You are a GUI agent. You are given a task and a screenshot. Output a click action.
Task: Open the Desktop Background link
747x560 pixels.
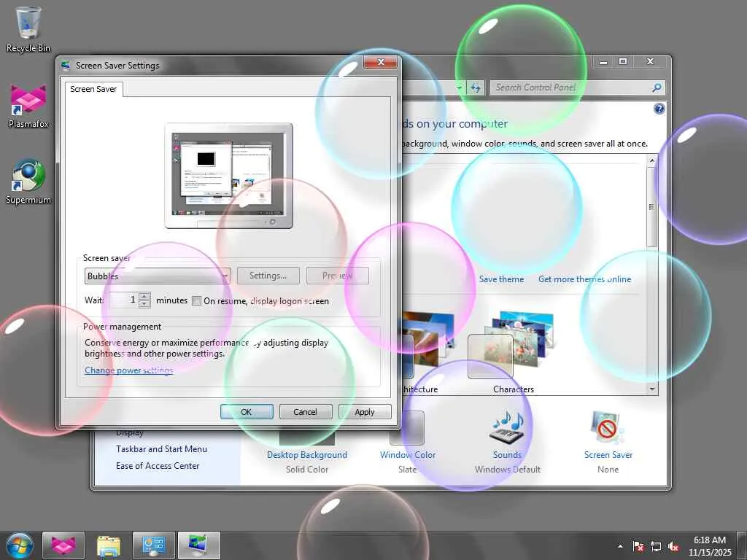(x=307, y=455)
